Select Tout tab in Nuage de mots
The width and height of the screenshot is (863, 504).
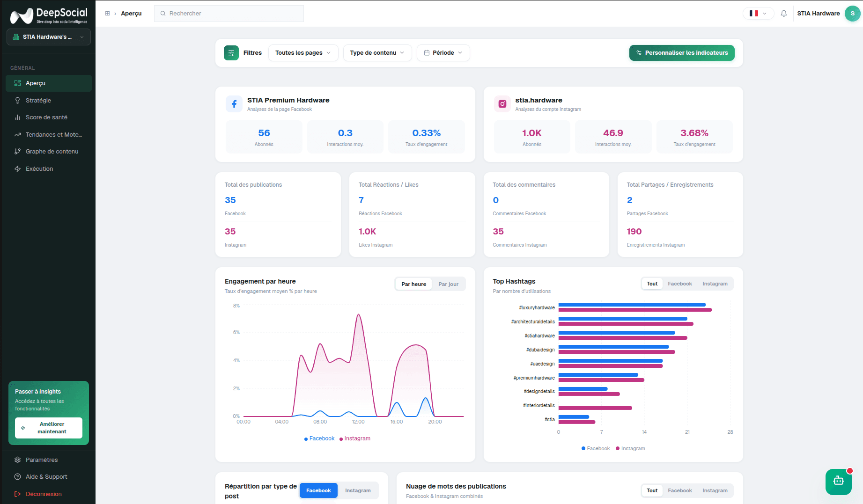point(652,490)
